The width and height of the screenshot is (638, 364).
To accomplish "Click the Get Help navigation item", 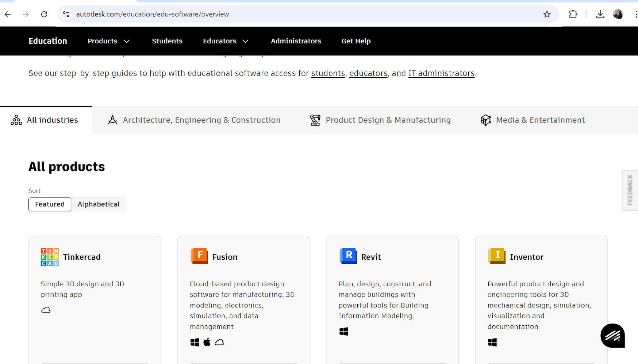I will click(x=356, y=41).
